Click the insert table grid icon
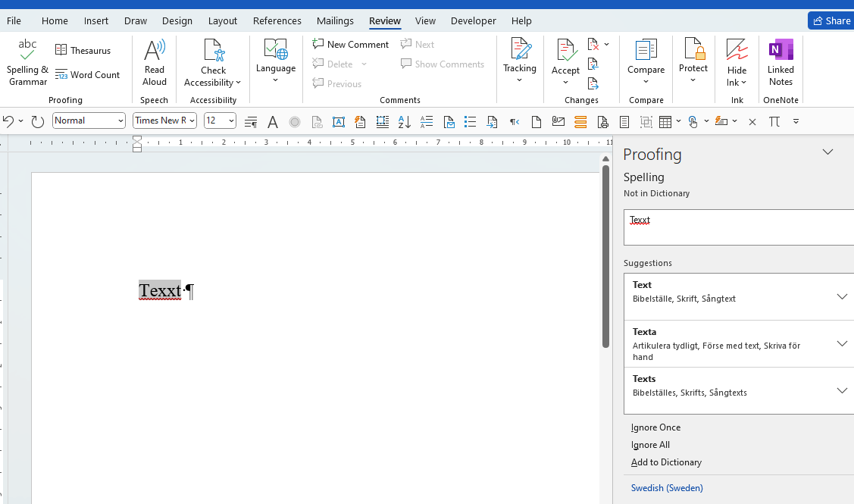This screenshot has width=854, height=504. pos(665,121)
